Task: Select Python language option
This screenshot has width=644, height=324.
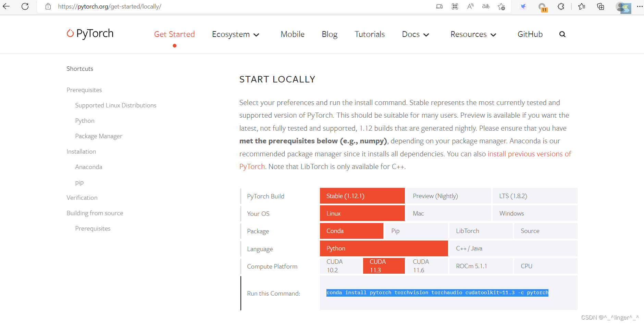Action: 384,248
